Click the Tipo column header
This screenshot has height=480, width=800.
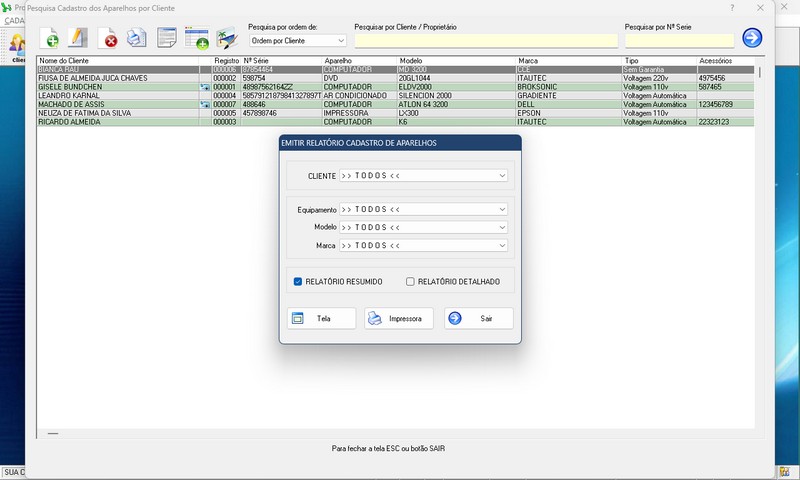(x=659, y=61)
